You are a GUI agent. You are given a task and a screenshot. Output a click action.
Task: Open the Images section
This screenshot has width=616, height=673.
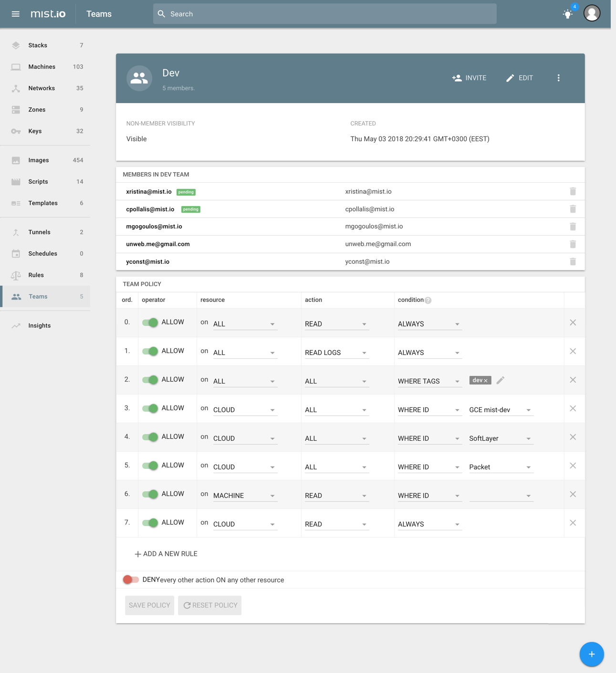[x=39, y=160]
